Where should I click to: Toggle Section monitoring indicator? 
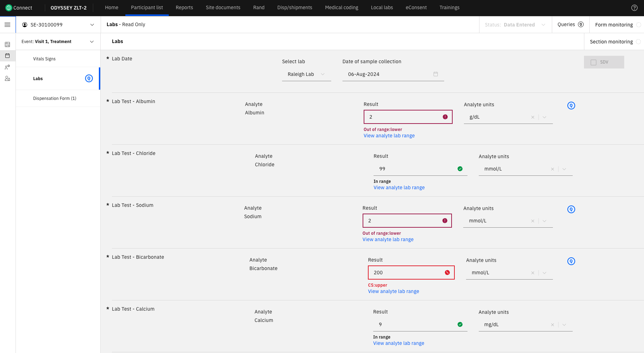[638, 42]
